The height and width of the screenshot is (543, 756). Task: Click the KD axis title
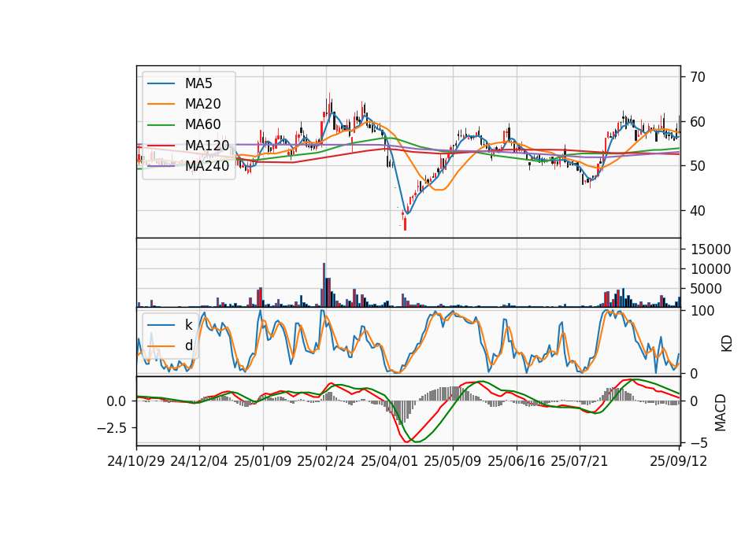[727, 343]
